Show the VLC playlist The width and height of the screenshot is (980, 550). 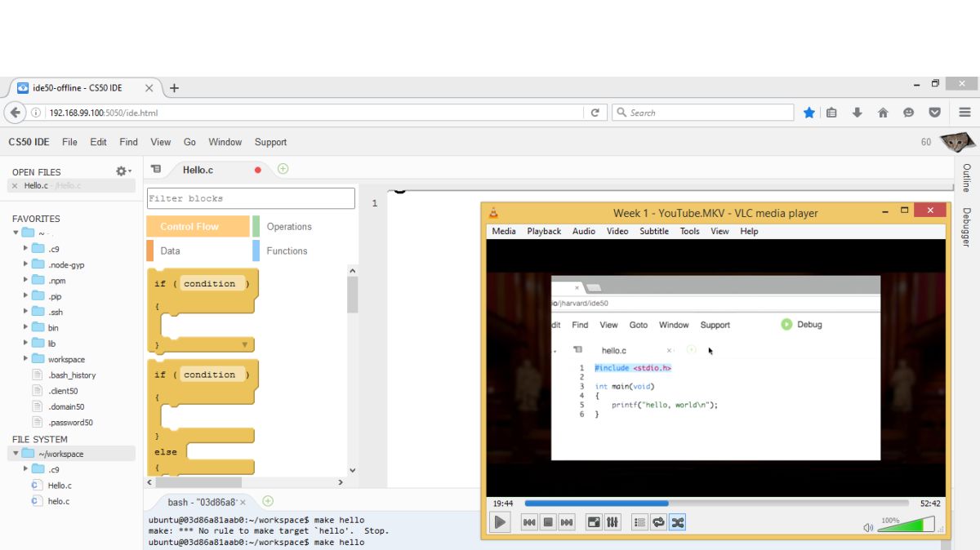(x=639, y=522)
